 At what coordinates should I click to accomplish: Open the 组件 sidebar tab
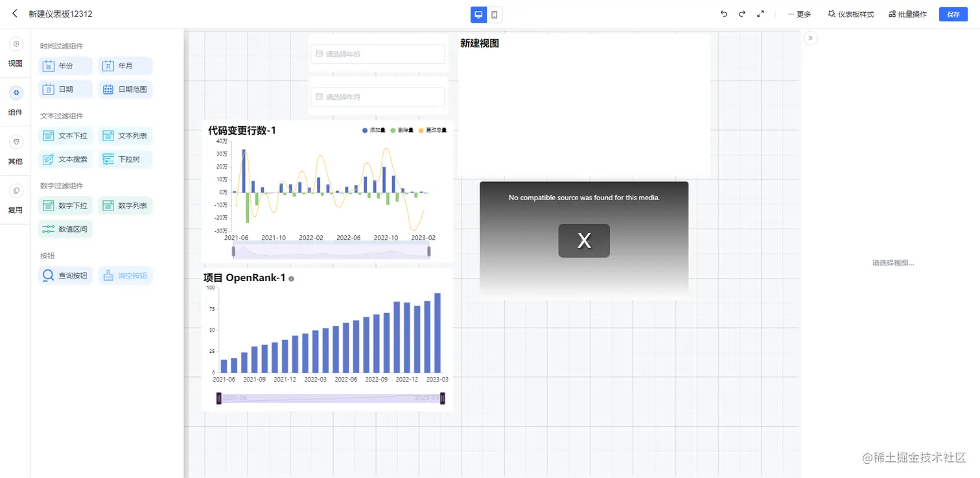(16, 102)
